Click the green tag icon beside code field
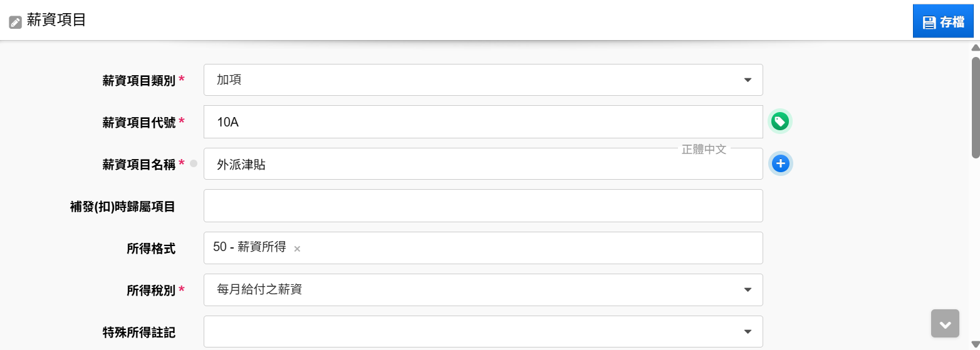The height and width of the screenshot is (350, 980). tap(780, 121)
